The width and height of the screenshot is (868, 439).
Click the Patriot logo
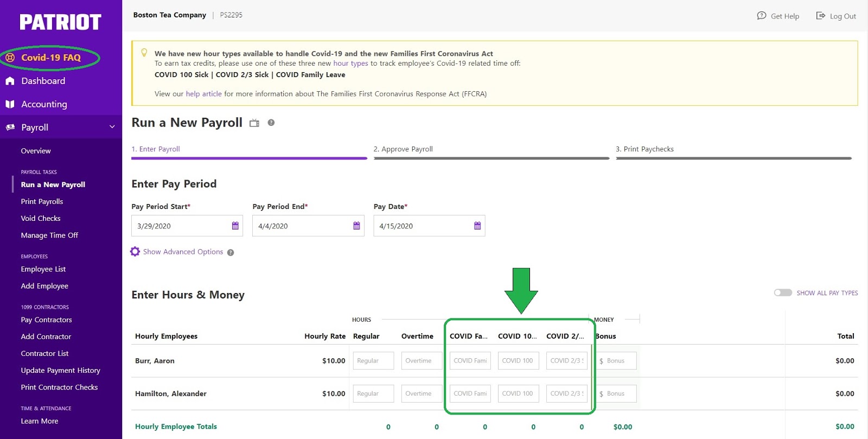[61, 22]
